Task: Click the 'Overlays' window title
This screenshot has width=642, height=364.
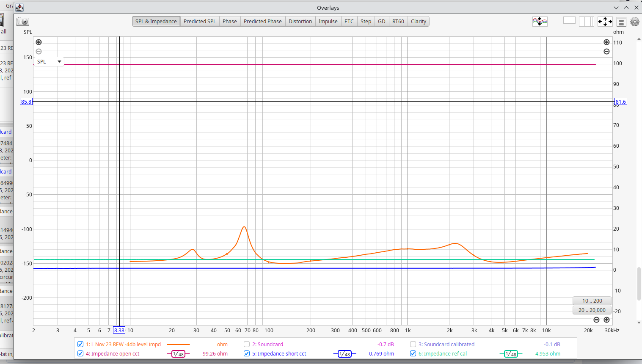Action: (x=328, y=8)
